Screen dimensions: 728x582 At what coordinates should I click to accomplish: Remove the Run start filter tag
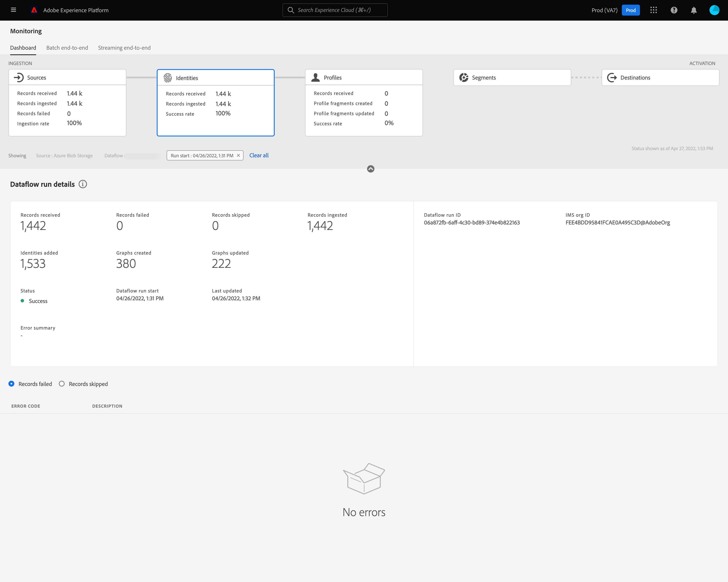pos(238,156)
